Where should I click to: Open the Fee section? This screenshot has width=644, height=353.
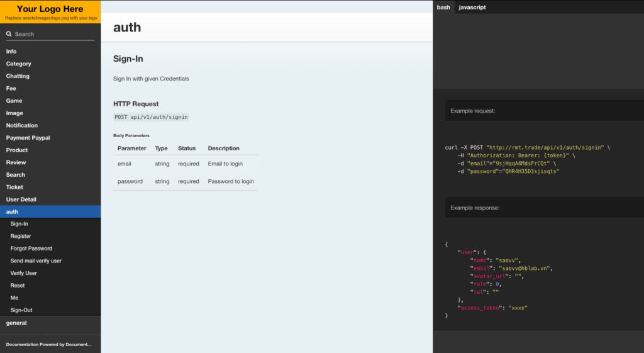click(x=50, y=88)
